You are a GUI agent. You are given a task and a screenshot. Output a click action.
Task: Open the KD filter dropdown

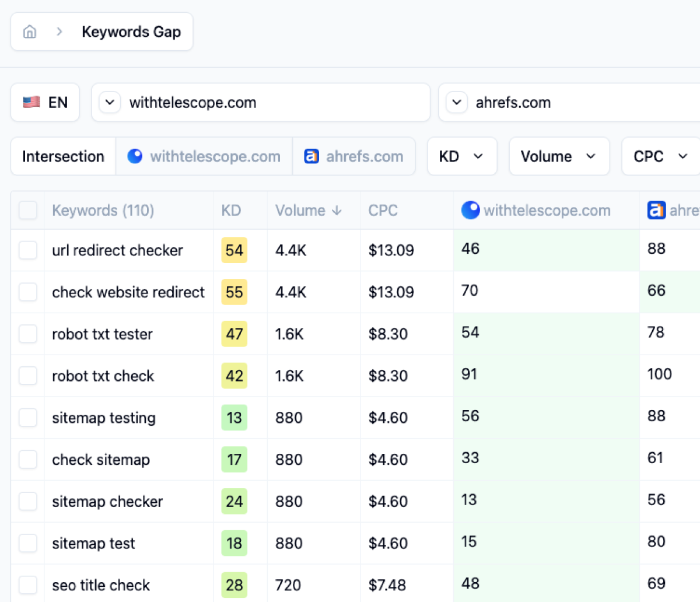(x=461, y=156)
